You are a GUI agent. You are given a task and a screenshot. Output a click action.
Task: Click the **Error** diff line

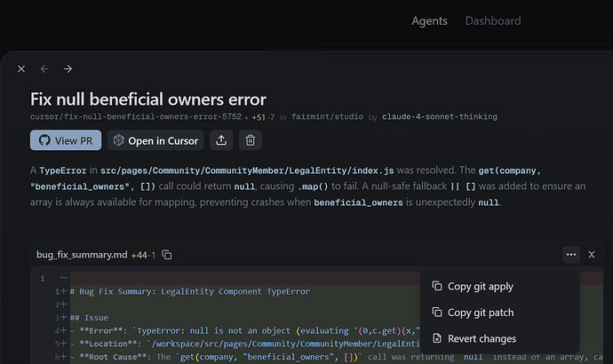(244, 331)
